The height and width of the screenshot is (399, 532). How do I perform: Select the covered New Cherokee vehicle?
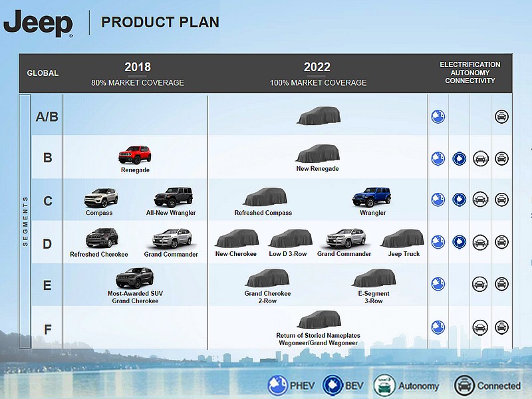pyautogui.click(x=237, y=238)
